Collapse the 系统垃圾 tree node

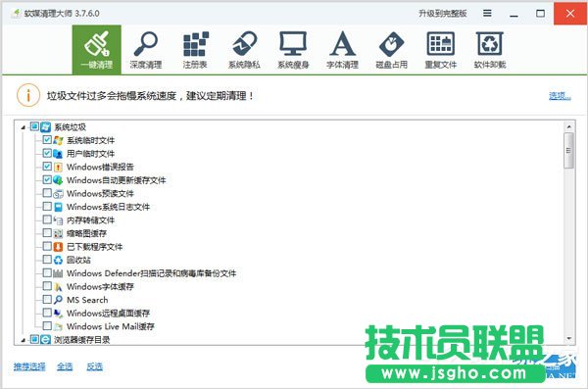point(24,127)
